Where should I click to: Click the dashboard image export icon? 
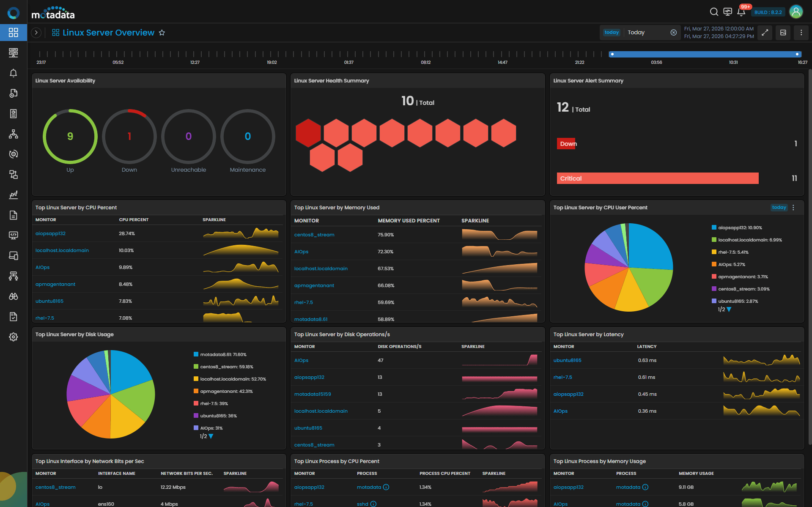783,33
